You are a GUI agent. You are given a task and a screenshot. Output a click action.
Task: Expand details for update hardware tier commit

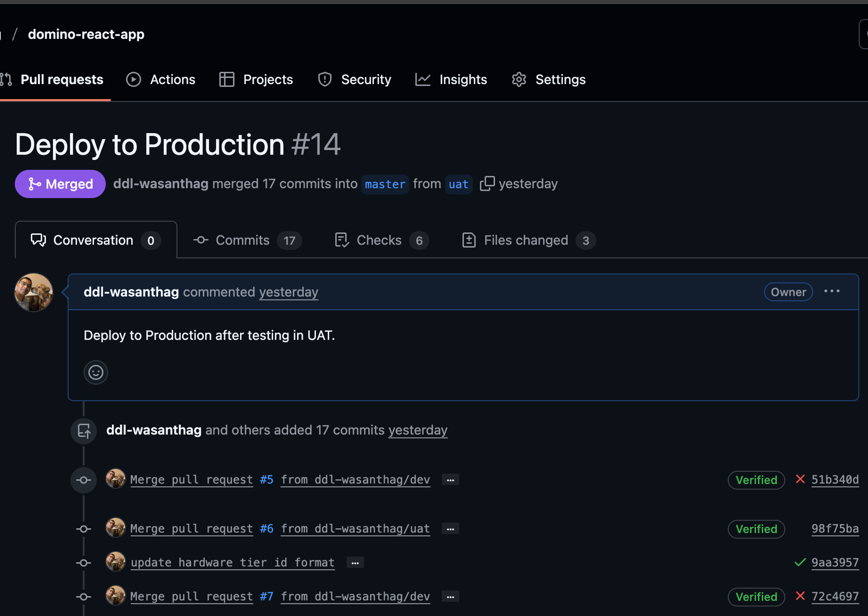tap(355, 563)
